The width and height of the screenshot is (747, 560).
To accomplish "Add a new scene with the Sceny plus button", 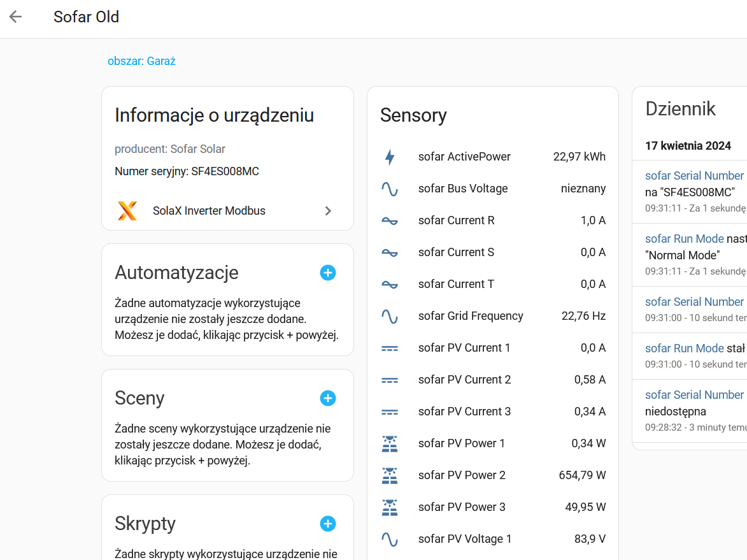I will (x=328, y=398).
